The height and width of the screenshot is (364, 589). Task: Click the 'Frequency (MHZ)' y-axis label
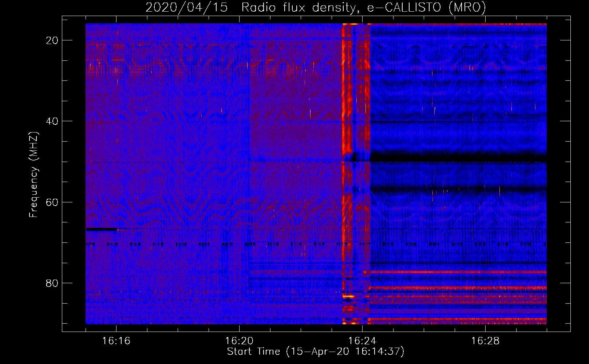pos(33,175)
